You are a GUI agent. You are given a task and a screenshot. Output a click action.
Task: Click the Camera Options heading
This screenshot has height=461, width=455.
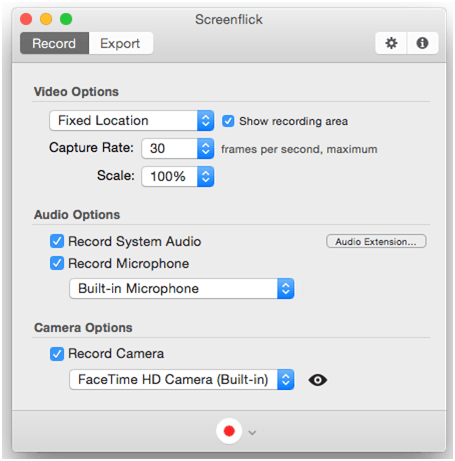tap(83, 328)
